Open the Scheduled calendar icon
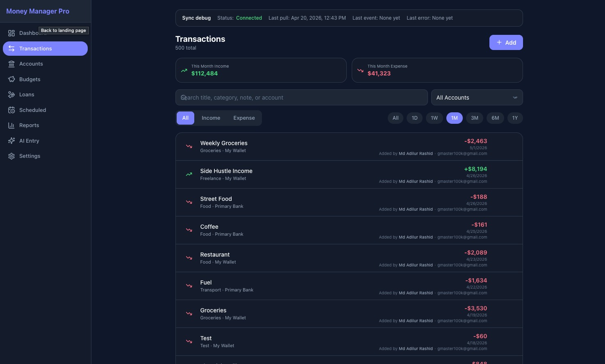605x364 pixels. 11,110
